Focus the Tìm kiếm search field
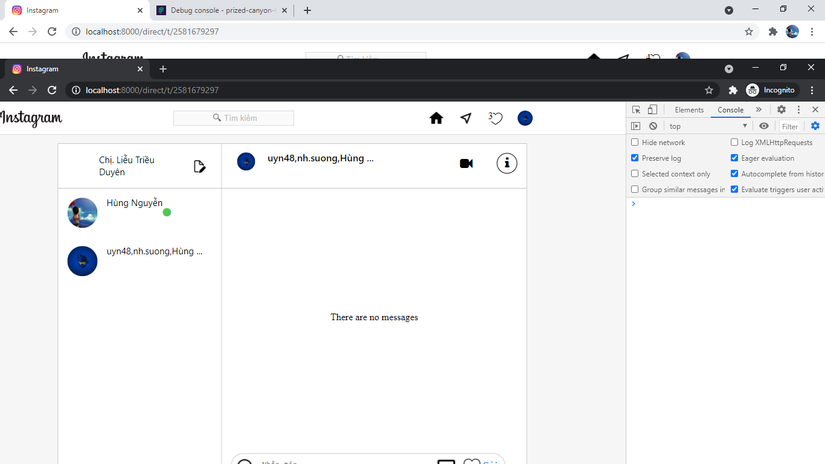 (234, 118)
